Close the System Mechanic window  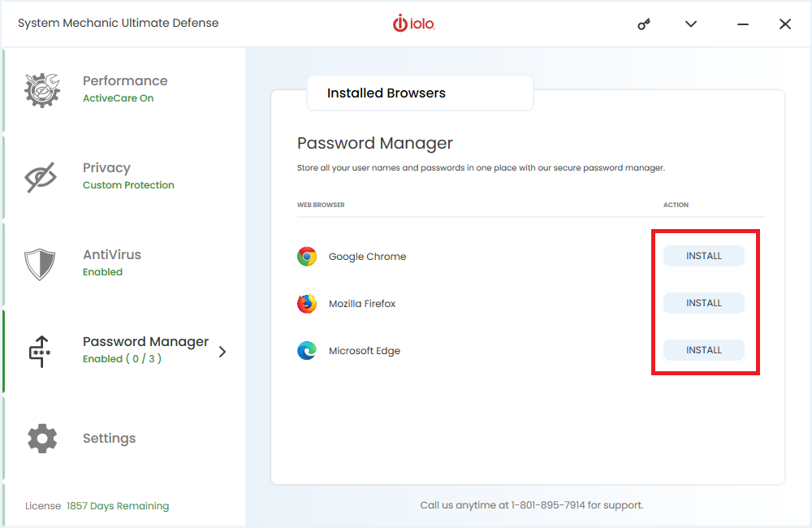pos(785,24)
